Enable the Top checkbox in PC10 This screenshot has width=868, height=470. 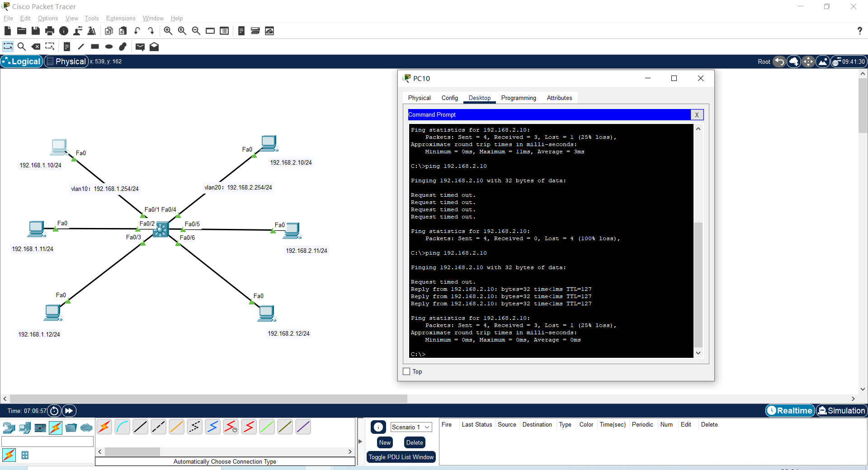tap(406, 371)
